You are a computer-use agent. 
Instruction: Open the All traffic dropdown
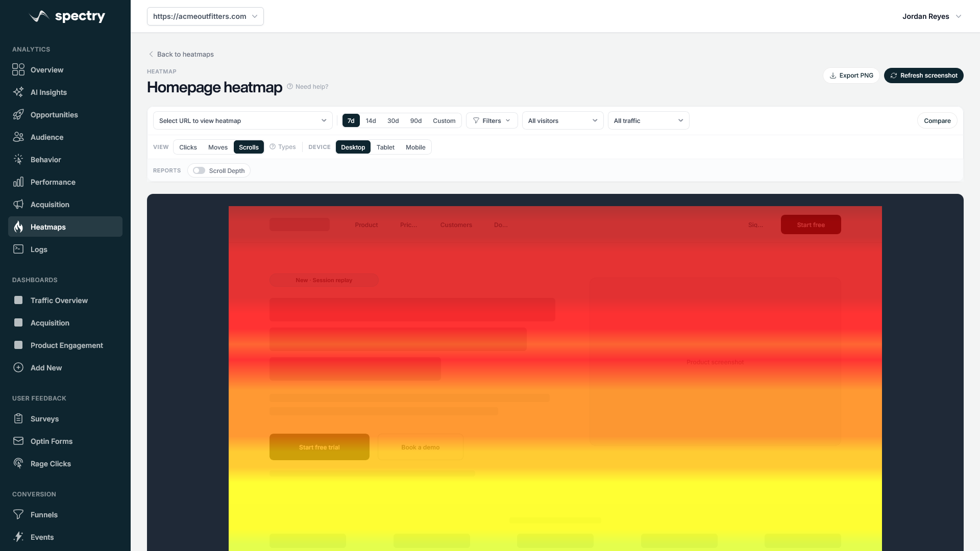(649, 120)
